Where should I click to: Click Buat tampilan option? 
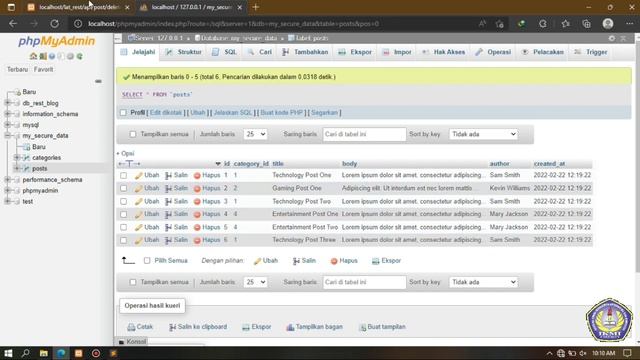(x=382, y=327)
